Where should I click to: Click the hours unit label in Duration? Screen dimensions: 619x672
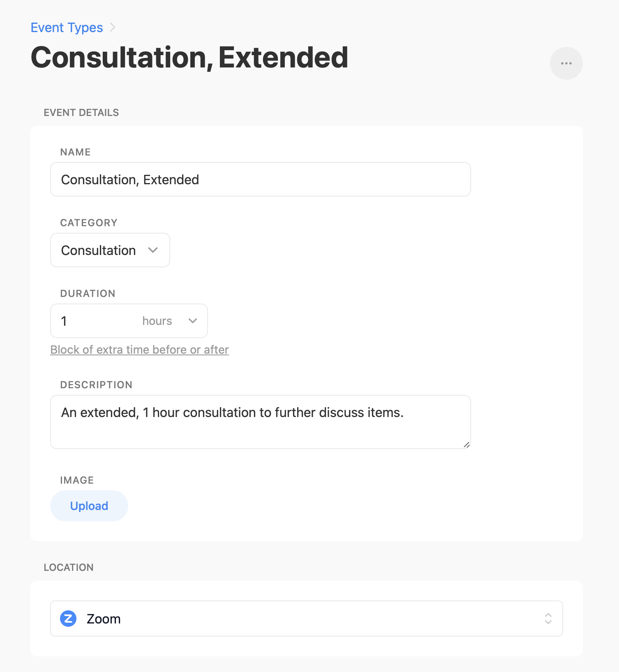pyautogui.click(x=157, y=321)
